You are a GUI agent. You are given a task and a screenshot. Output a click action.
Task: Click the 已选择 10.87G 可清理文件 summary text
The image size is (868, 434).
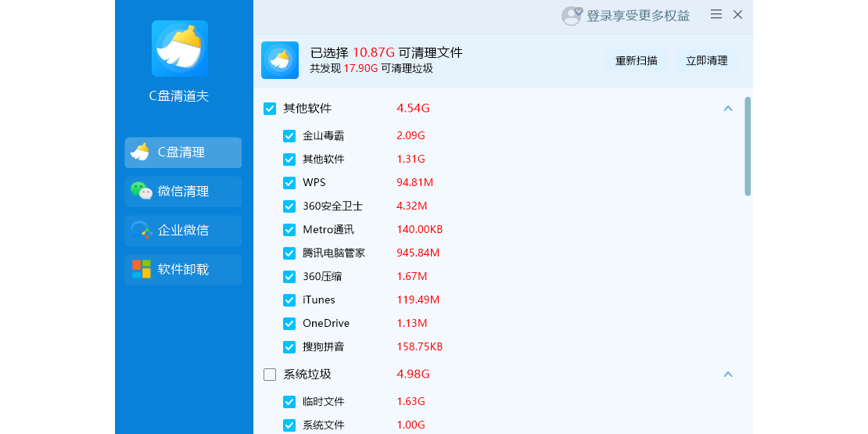pos(386,53)
